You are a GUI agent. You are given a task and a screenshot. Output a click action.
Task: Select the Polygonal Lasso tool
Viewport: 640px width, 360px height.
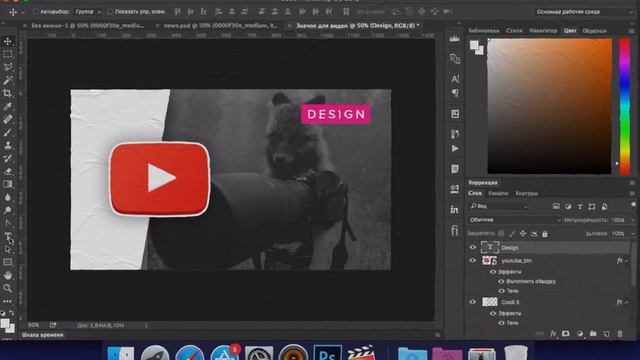click(x=7, y=67)
